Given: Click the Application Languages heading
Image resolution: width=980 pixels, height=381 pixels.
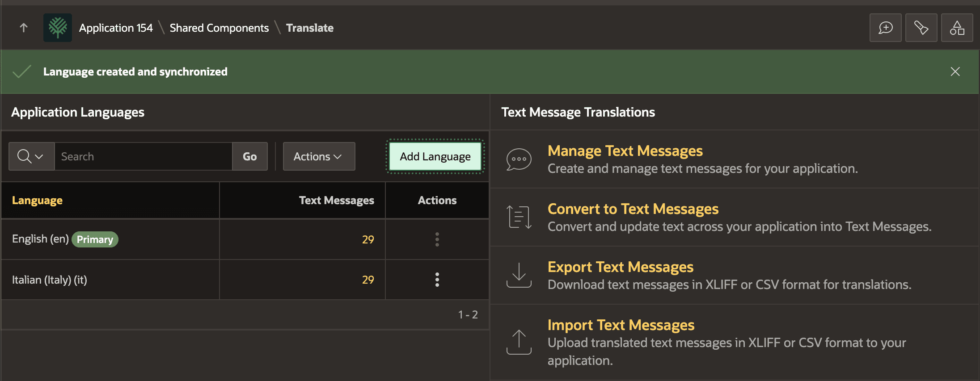Looking at the screenshot, I should [78, 112].
